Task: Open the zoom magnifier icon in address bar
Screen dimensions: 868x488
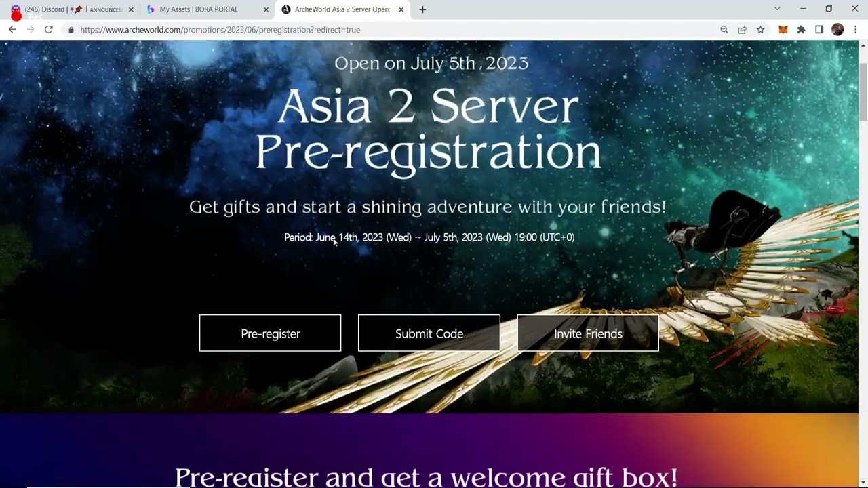Action: tap(724, 30)
